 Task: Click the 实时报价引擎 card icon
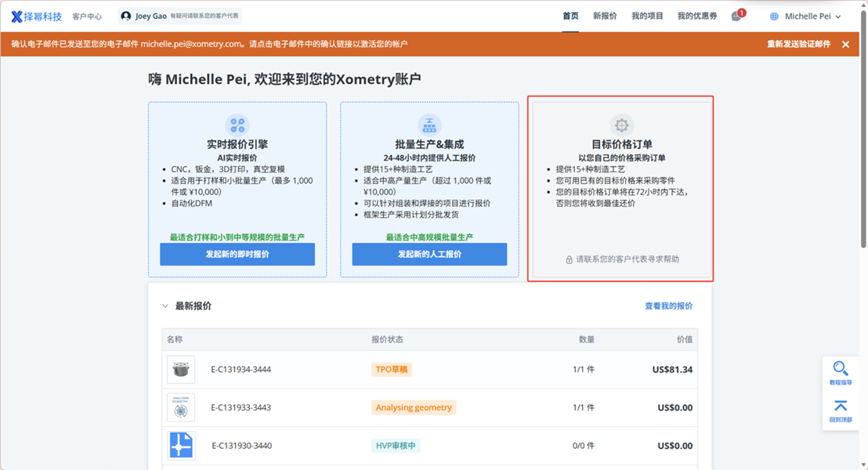[x=237, y=125]
